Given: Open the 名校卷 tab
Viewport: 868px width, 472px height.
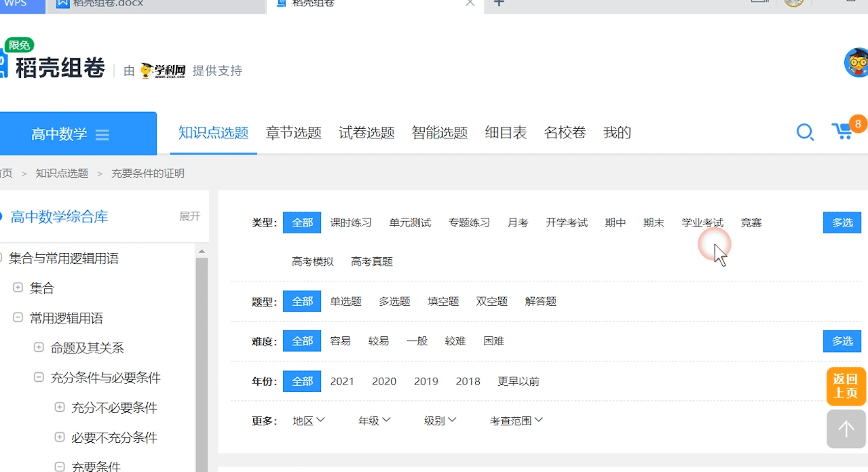Looking at the screenshot, I should [x=565, y=133].
